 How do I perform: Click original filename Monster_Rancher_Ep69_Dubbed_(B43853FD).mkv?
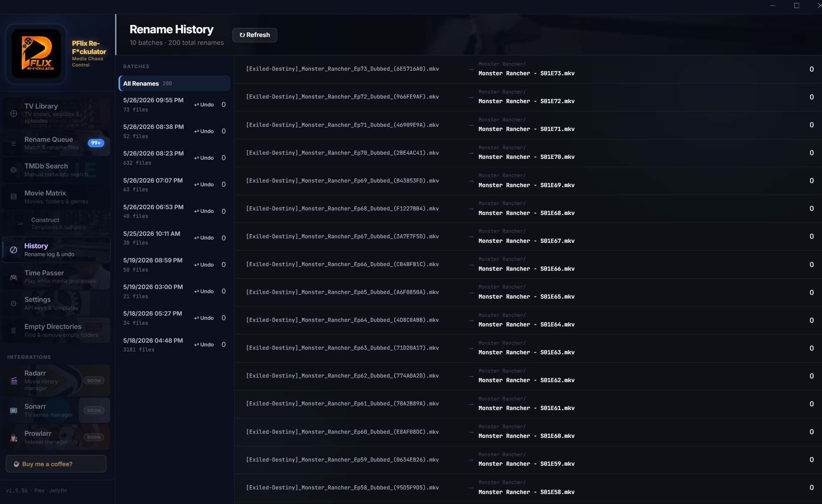[342, 180]
